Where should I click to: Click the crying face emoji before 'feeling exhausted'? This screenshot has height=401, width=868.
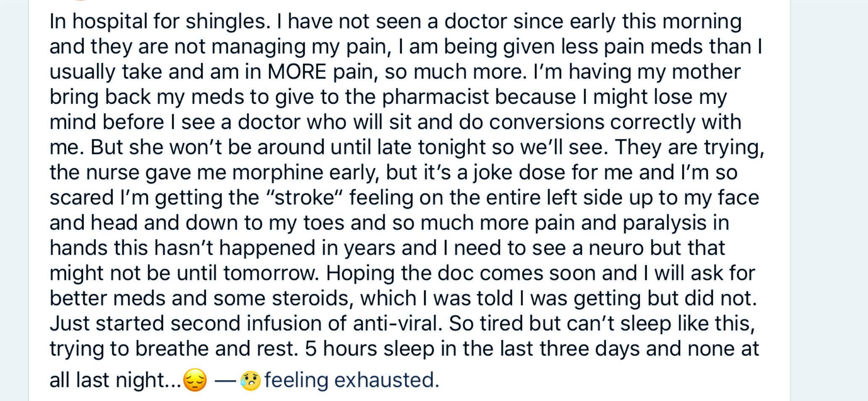pos(250,380)
